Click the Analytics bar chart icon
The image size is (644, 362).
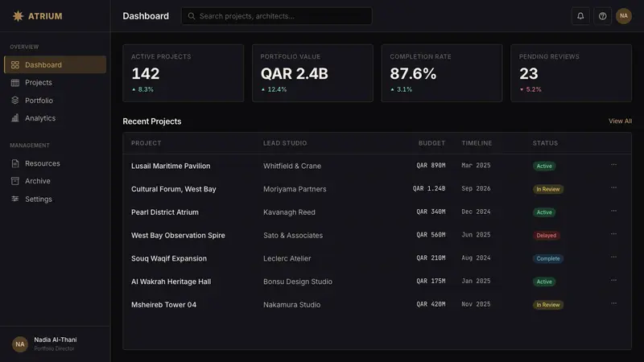click(15, 117)
